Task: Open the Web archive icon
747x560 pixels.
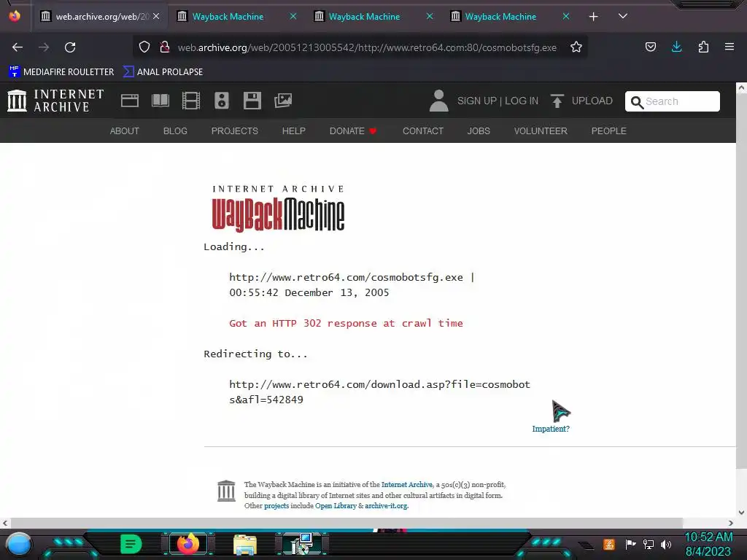Action: (130, 101)
